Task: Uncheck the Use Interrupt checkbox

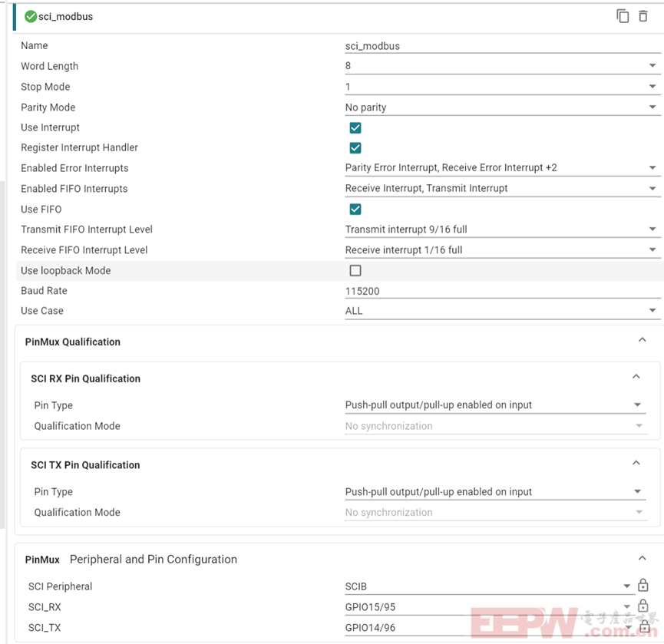Action: pos(355,128)
